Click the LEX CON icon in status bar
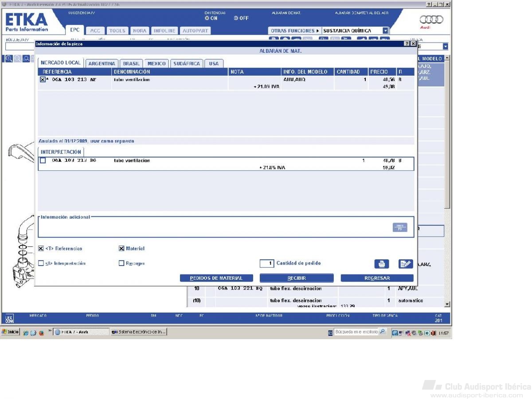The width and height of the screenshot is (532, 399). 9,318
